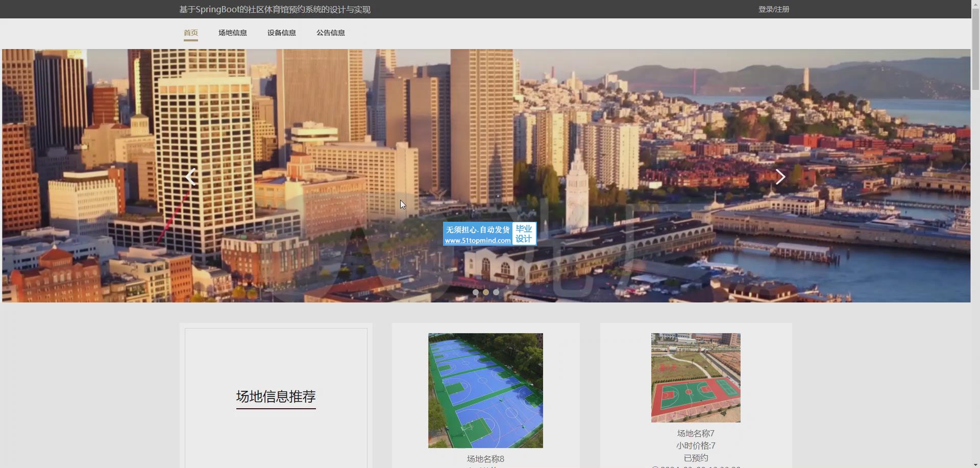Open the 场地名称7 venue thumbnail

(x=696, y=378)
